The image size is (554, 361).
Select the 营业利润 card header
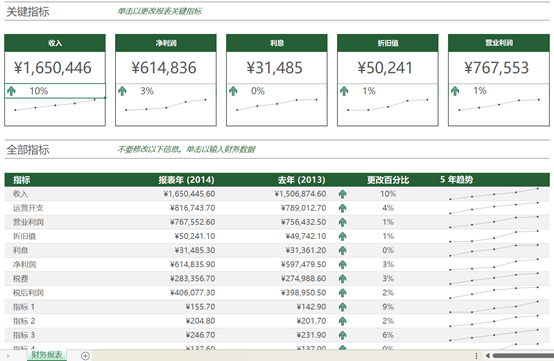click(x=499, y=43)
